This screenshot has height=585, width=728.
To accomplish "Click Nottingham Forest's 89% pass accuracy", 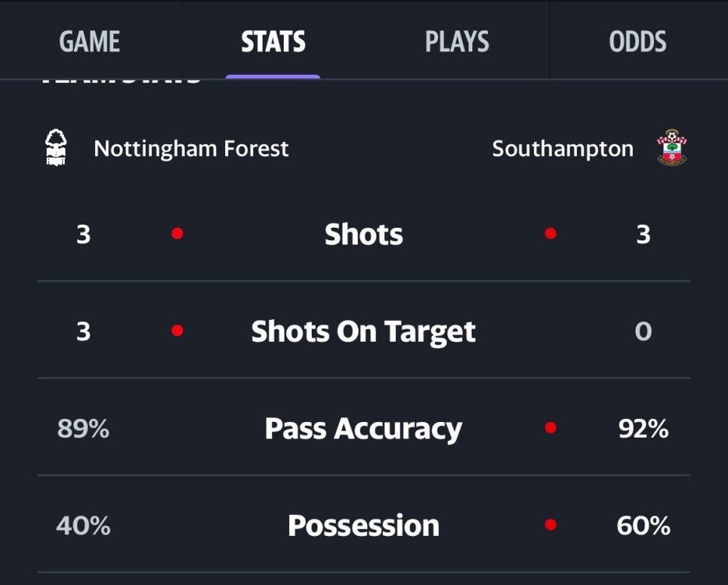I will click(83, 428).
